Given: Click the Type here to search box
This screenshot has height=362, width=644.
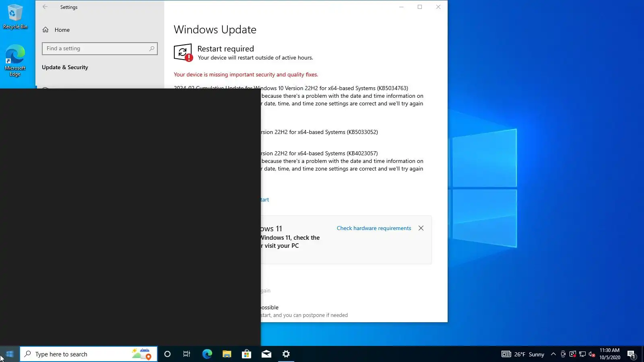Looking at the screenshot, I should coord(89,354).
